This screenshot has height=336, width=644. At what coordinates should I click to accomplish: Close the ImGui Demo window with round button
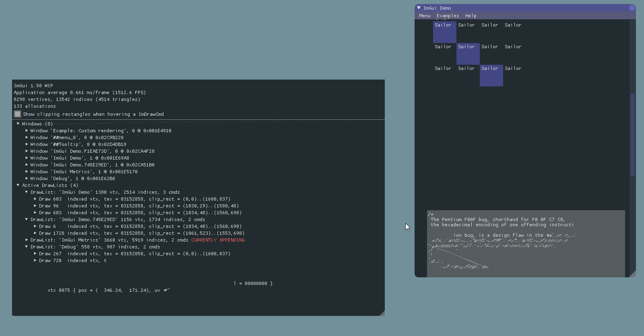click(x=632, y=8)
